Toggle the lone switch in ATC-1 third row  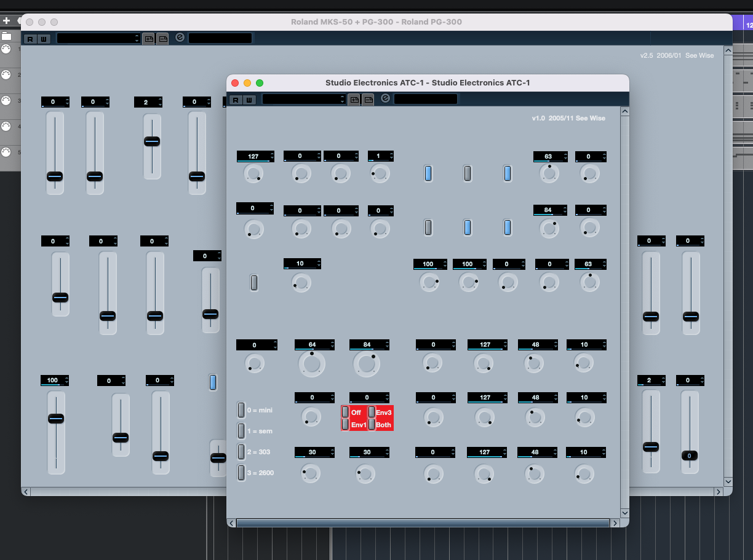(x=253, y=283)
